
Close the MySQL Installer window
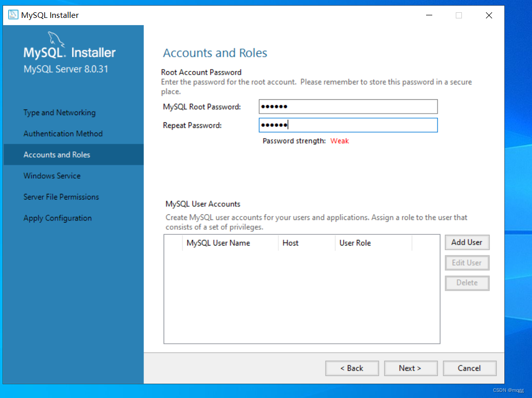(x=489, y=15)
